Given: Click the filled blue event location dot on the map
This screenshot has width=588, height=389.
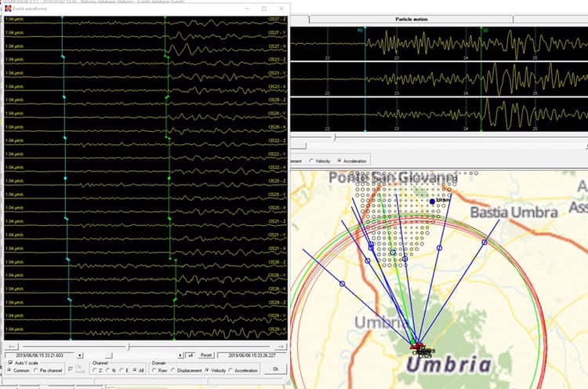Looking at the screenshot, I should pyautogui.click(x=432, y=202).
